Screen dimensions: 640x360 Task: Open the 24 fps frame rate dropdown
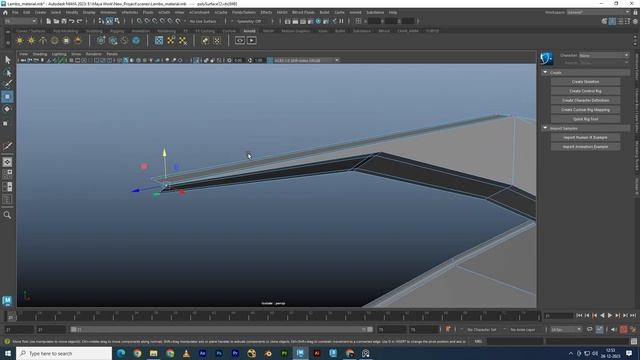click(x=566, y=329)
